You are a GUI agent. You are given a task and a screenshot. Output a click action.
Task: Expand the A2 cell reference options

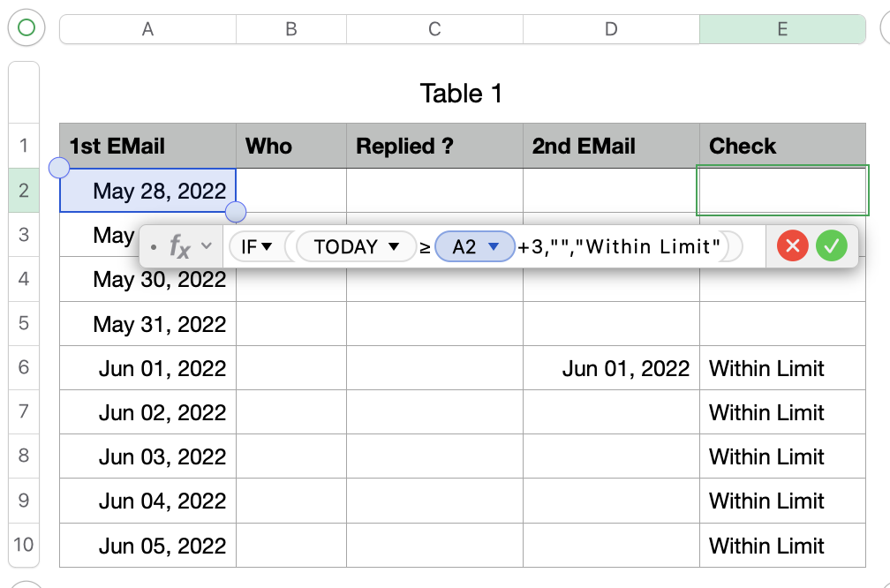click(494, 247)
